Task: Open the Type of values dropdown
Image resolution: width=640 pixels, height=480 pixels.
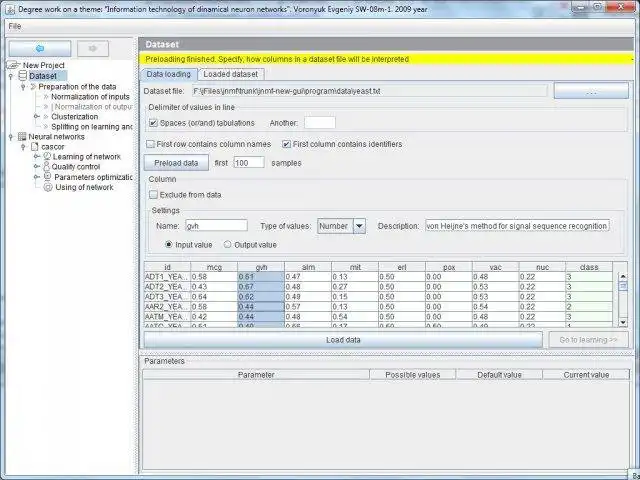Action: coord(359,226)
